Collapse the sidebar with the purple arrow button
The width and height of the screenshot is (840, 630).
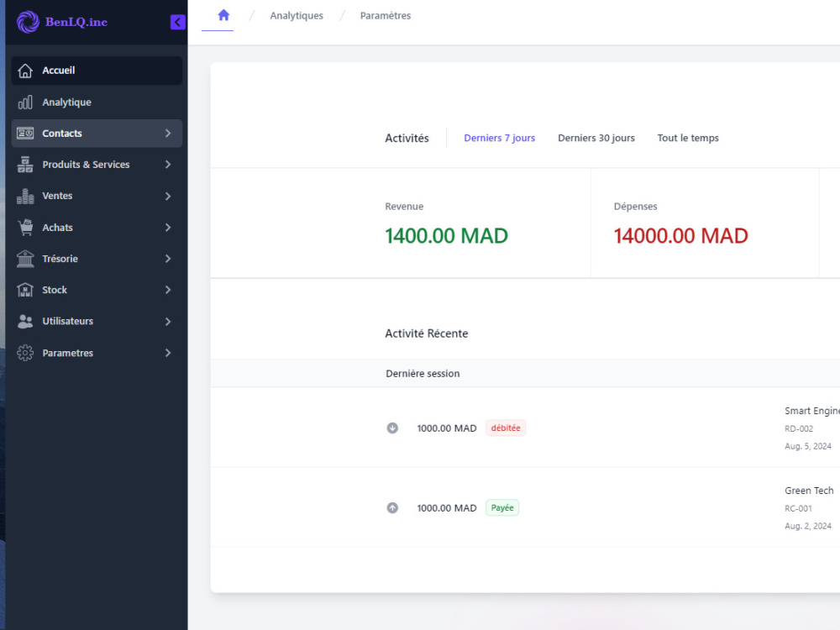tap(178, 22)
